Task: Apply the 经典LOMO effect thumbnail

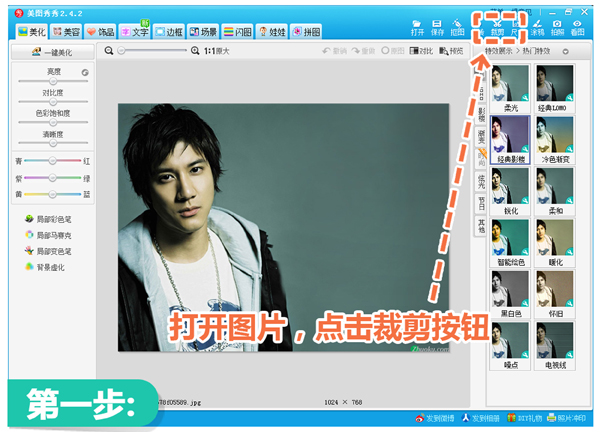Action: tap(554, 89)
